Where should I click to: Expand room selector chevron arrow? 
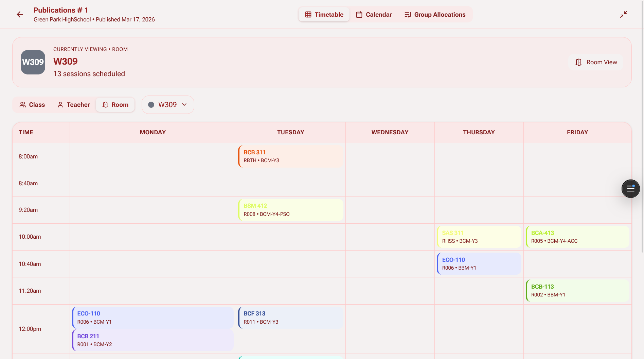coord(184,105)
